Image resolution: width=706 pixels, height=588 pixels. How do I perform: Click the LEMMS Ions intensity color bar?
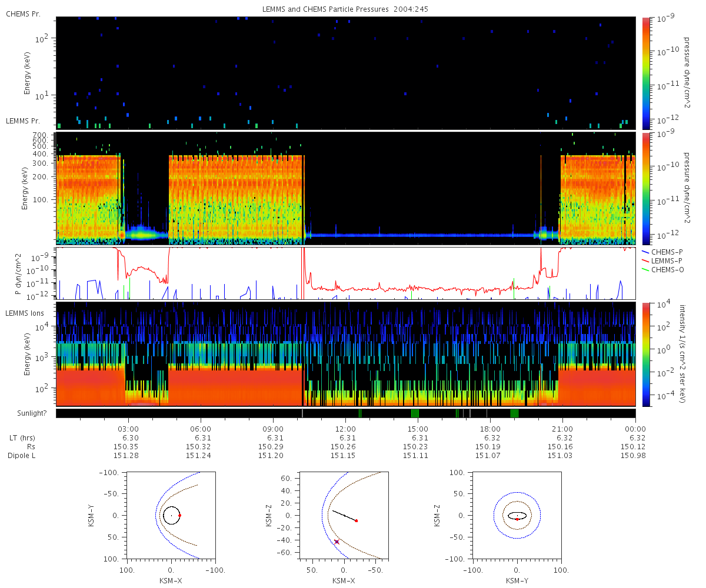tap(646, 354)
